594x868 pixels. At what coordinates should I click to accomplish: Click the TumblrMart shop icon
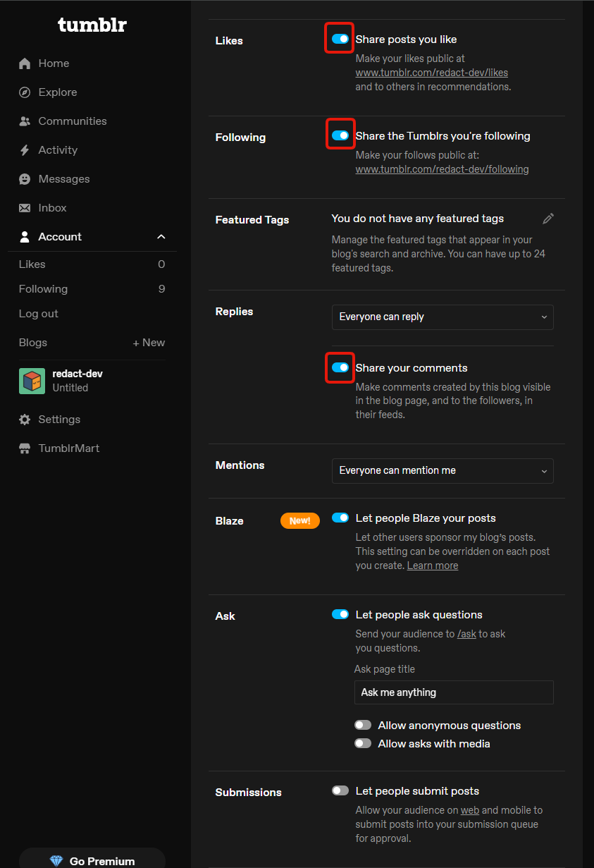25,448
